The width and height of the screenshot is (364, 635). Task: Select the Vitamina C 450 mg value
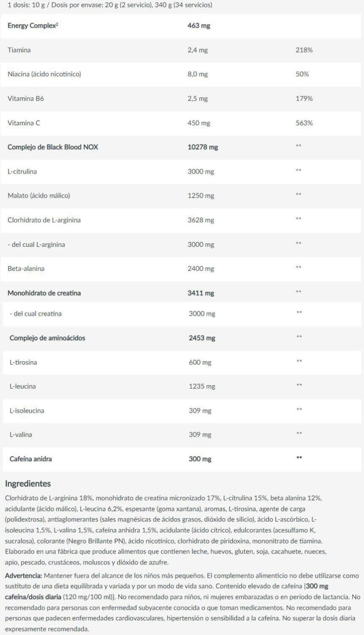199,123
